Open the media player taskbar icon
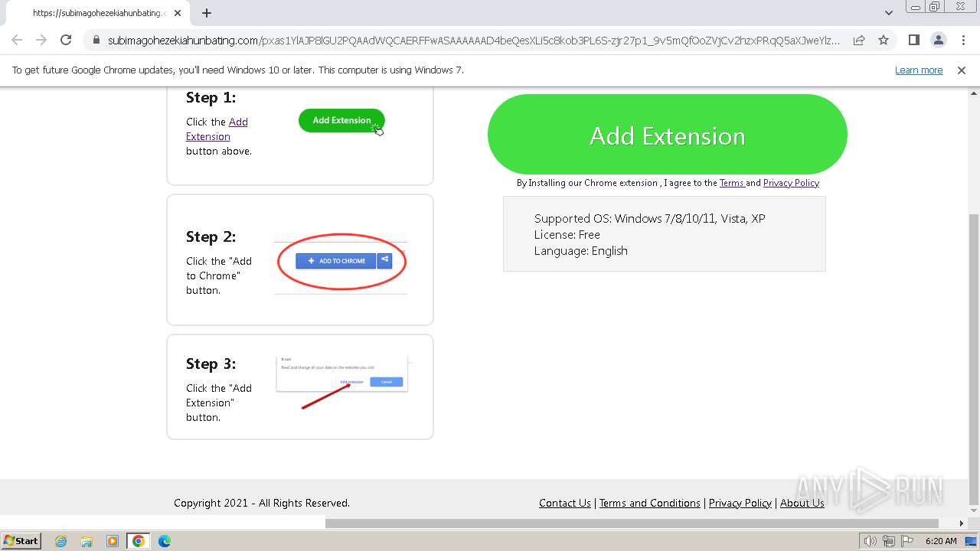 (x=113, y=541)
